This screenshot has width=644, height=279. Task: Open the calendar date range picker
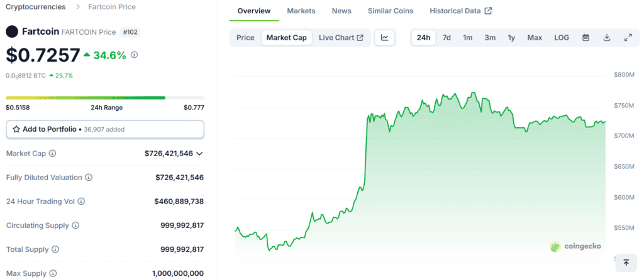point(586,38)
